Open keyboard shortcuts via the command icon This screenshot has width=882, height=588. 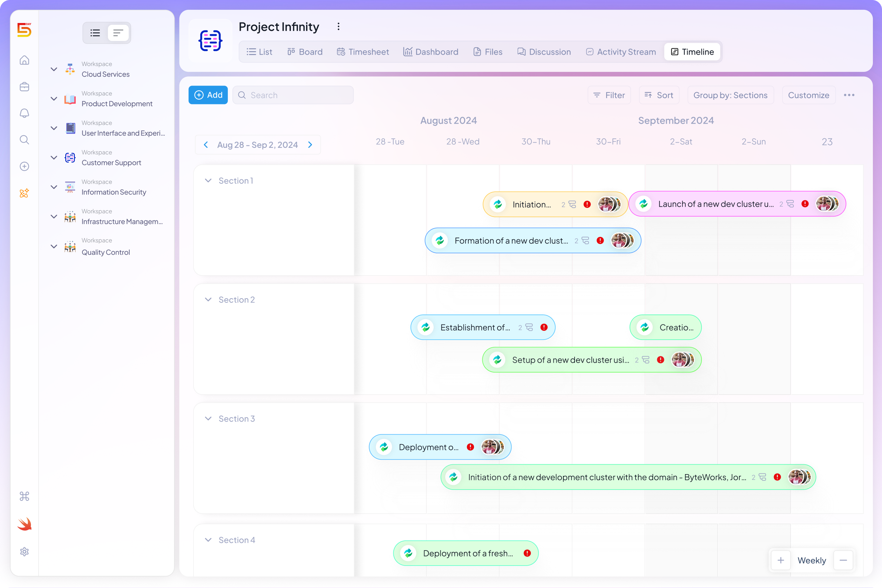pyautogui.click(x=24, y=496)
